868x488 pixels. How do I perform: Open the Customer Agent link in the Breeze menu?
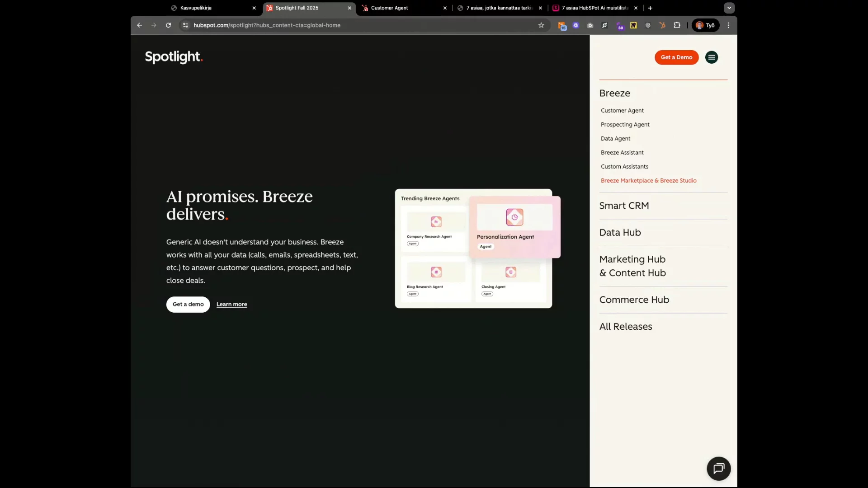pyautogui.click(x=622, y=111)
